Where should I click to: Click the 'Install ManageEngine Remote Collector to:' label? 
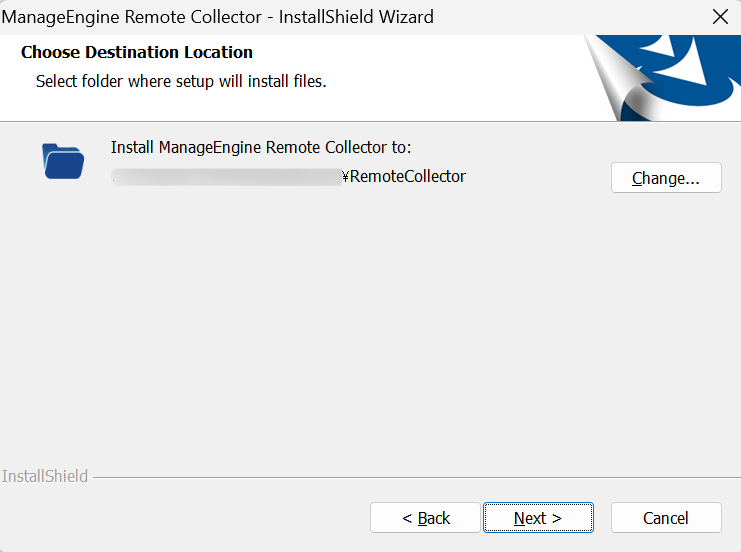[x=261, y=147]
